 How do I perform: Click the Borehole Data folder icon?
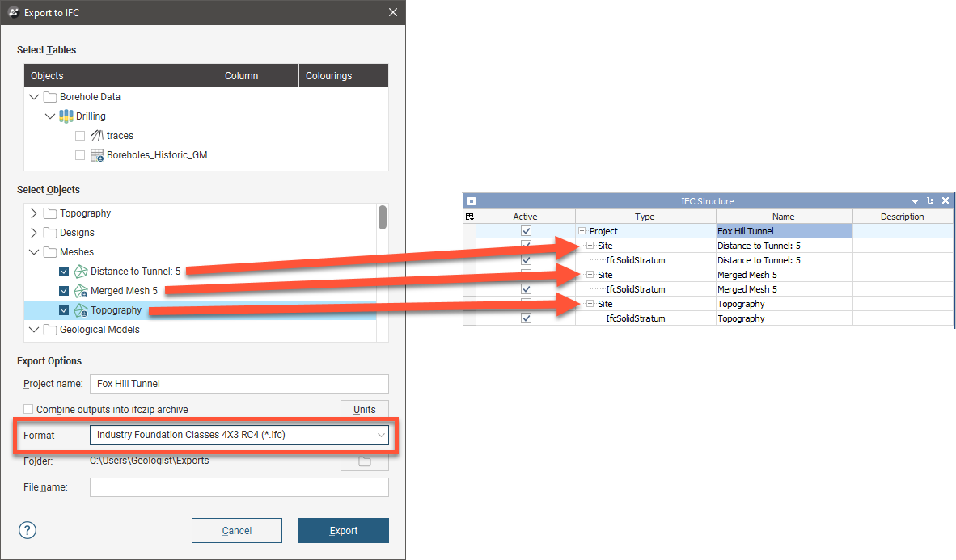[x=50, y=97]
